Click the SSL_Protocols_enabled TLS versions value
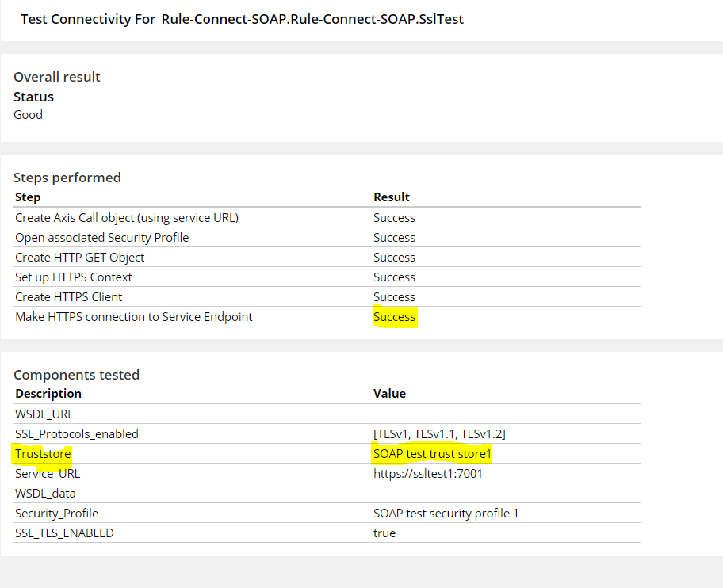The width and height of the screenshot is (723, 588). (x=439, y=434)
